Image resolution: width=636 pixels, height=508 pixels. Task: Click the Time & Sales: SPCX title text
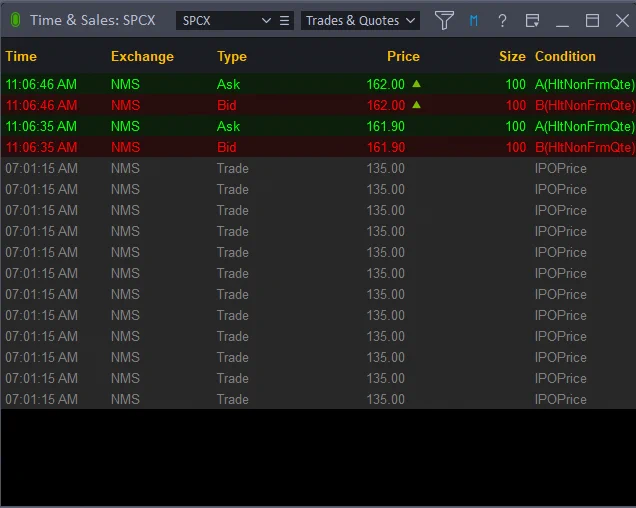coord(93,20)
